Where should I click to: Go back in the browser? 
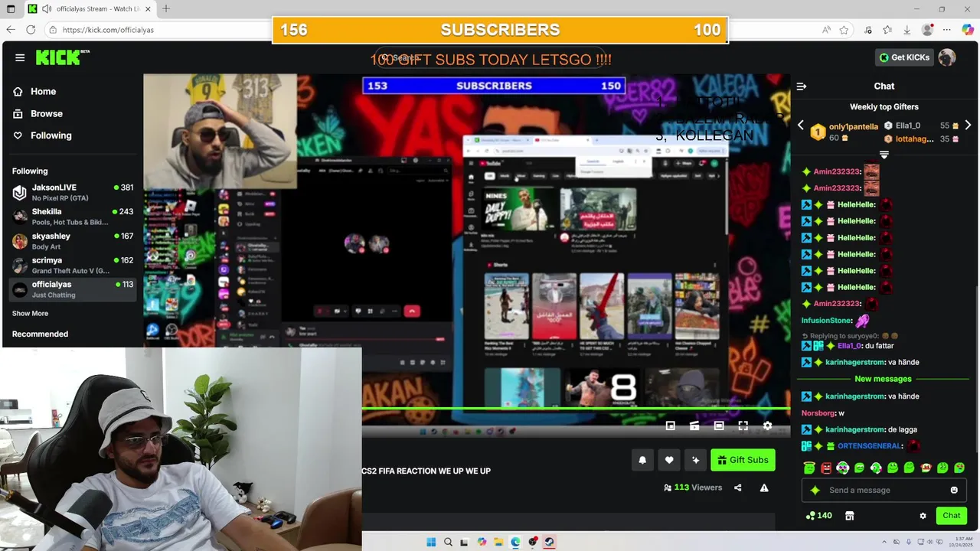pyautogui.click(x=11, y=30)
